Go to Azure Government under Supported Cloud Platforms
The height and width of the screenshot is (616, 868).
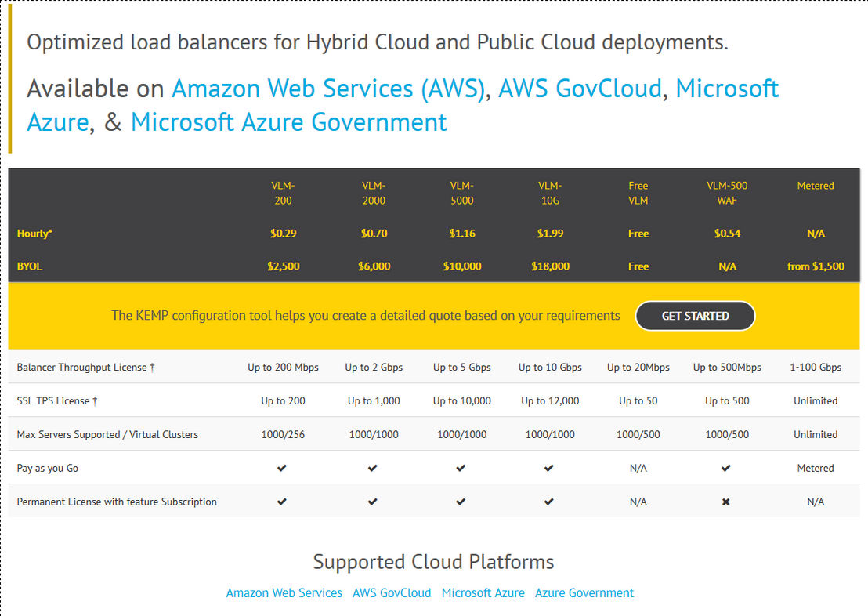coord(584,592)
